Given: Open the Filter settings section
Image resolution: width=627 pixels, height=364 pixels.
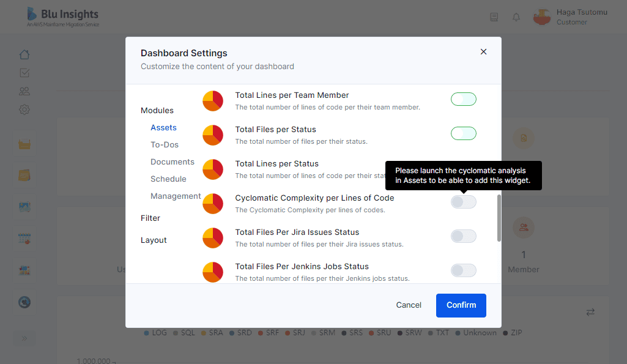Looking at the screenshot, I should [x=150, y=218].
